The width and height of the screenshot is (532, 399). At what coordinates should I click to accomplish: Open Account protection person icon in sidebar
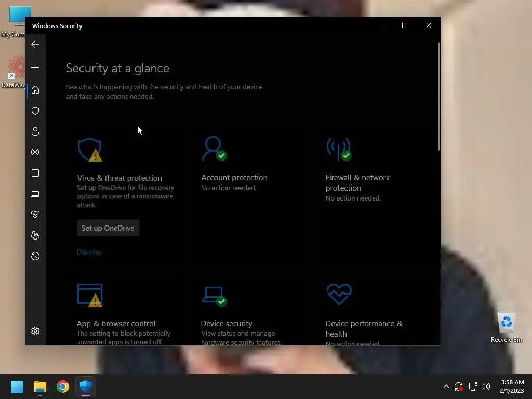(x=35, y=131)
